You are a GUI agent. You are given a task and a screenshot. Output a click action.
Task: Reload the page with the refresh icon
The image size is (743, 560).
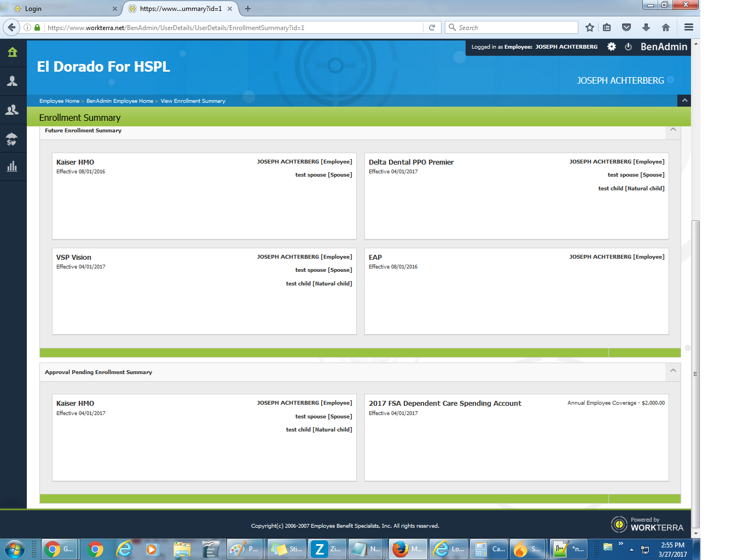pyautogui.click(x=432, y=27)
